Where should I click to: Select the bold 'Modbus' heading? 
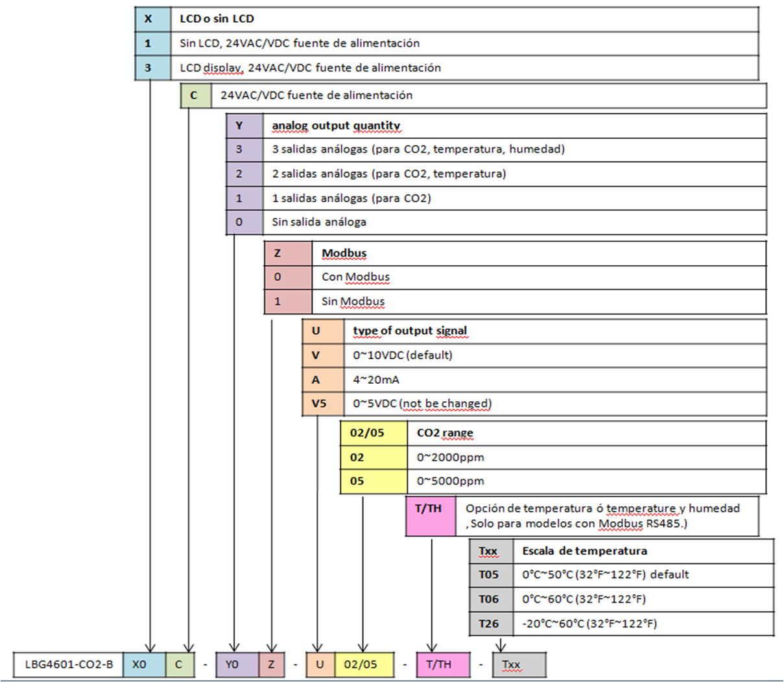click(x=344, y=253)
